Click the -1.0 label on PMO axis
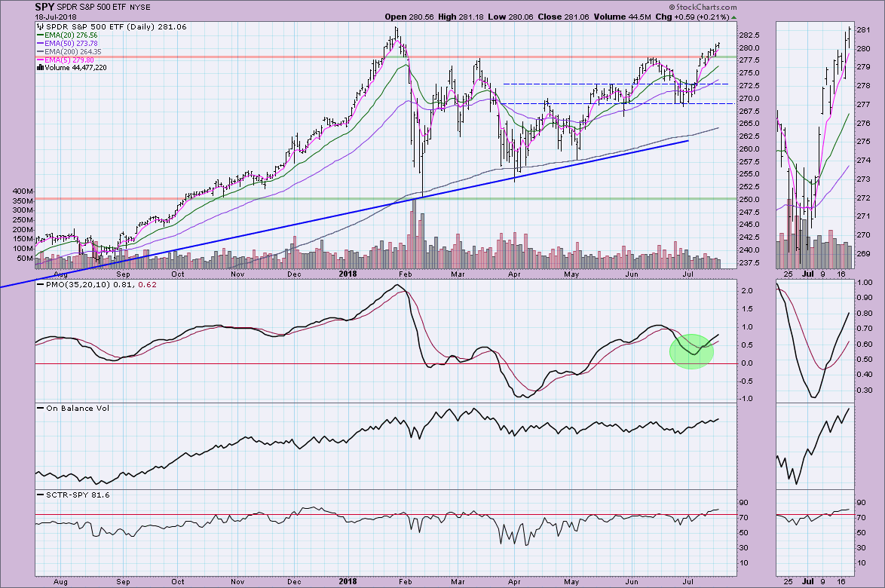885x588 pixels. pyautogui.click(x=746, y=398)
